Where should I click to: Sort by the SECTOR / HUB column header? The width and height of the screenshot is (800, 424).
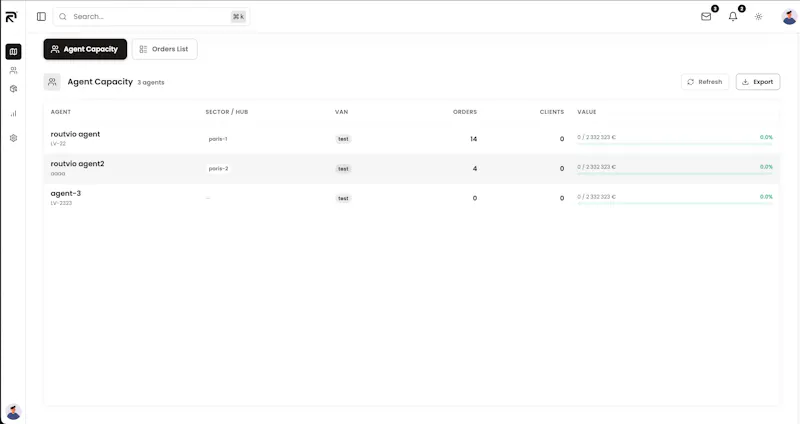[x=227, y=112]
